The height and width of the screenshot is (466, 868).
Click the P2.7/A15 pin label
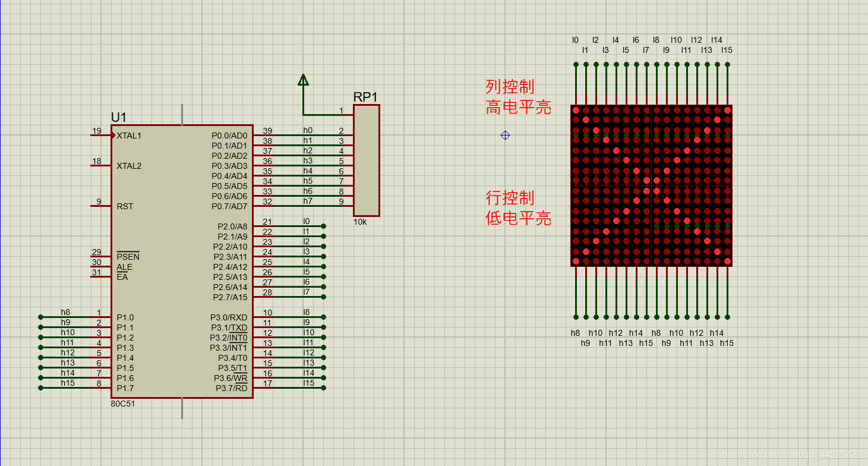pyautogui.click(x=231, y=297)
